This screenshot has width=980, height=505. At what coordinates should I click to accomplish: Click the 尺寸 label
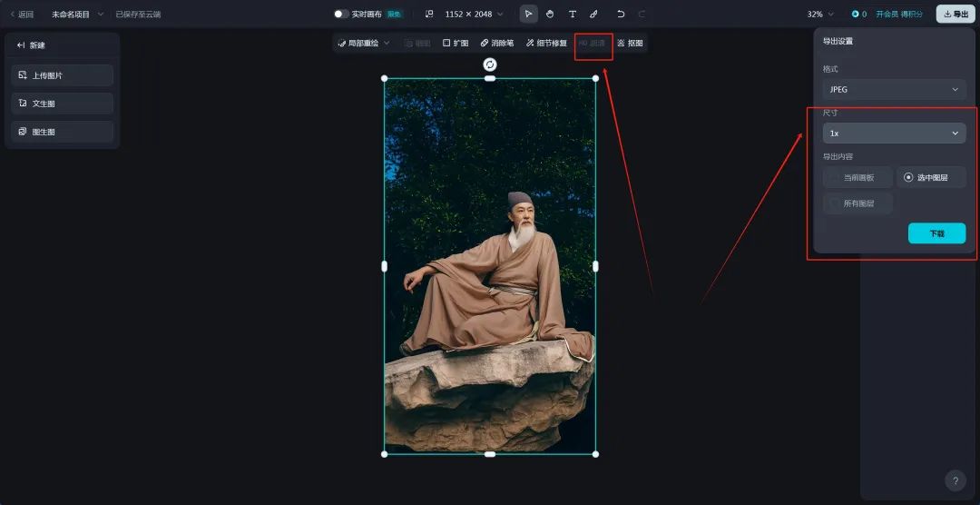[830, 113]
